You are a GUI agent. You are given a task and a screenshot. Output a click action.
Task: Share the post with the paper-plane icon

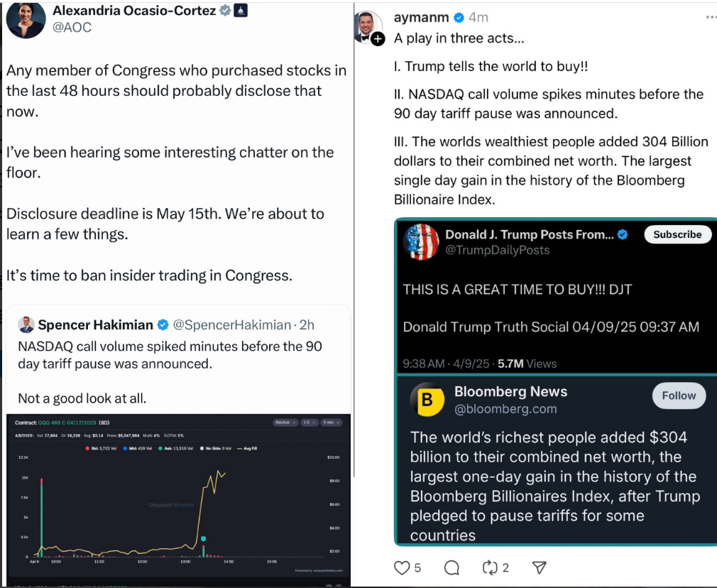point(540,567)
